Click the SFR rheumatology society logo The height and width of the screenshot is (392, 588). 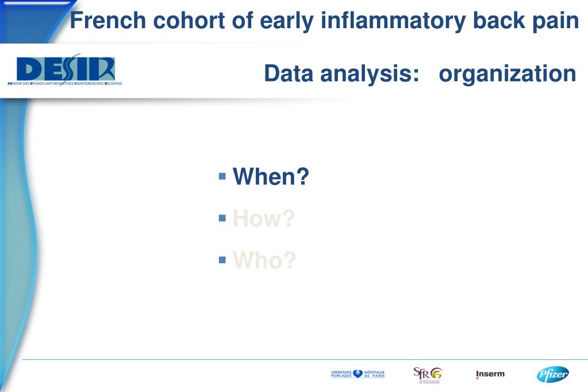coord(428,375)
